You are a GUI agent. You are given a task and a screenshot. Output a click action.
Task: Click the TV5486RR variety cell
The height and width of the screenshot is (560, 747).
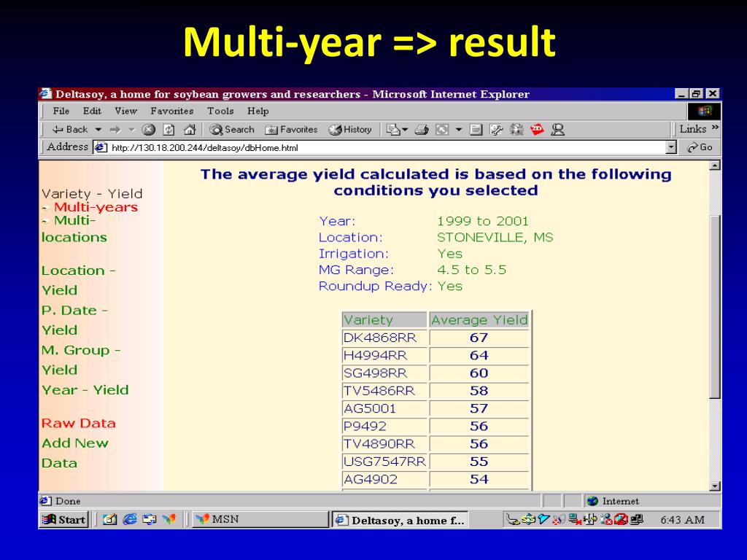(384, 391)
